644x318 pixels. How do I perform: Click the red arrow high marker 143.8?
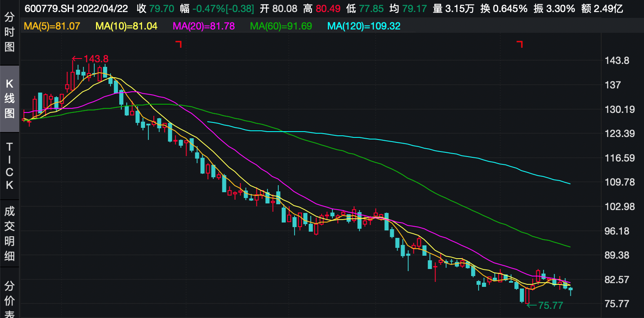87,59
